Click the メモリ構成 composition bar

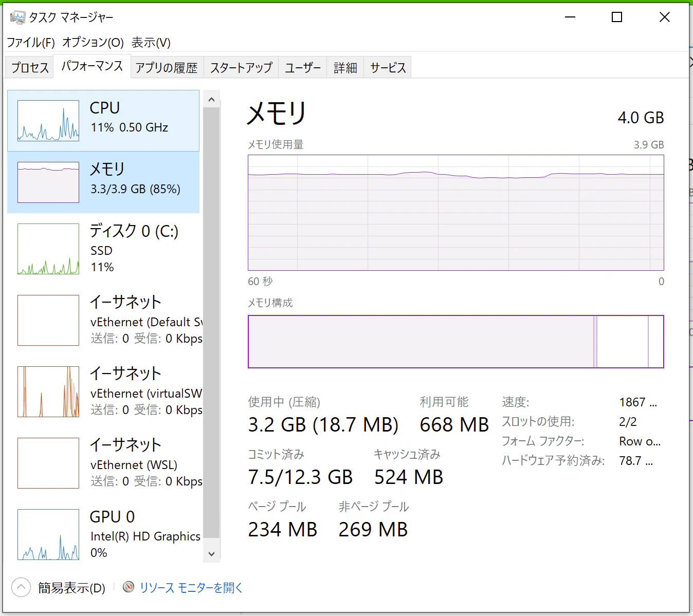point(456,342)
